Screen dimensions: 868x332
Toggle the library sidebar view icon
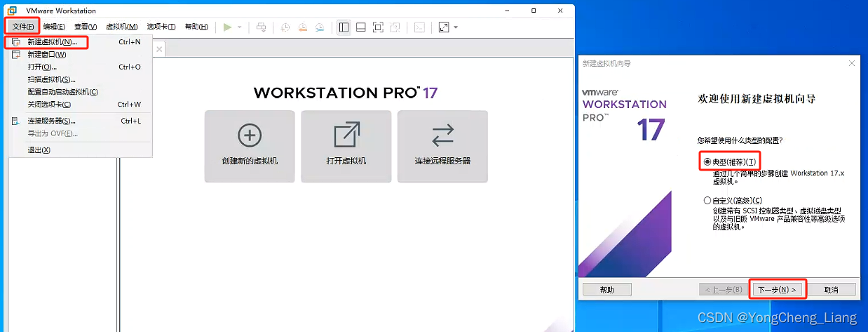[x=344, y=27]
